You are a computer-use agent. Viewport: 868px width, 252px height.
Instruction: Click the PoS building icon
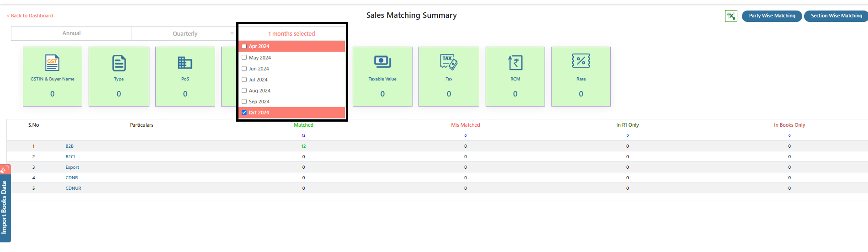[x=185, y=63]
